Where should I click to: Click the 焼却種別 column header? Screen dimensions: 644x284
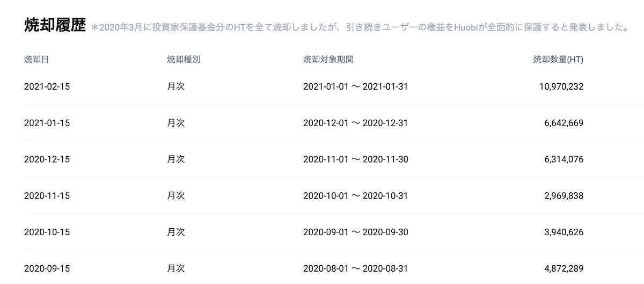[x=184, y=60]
